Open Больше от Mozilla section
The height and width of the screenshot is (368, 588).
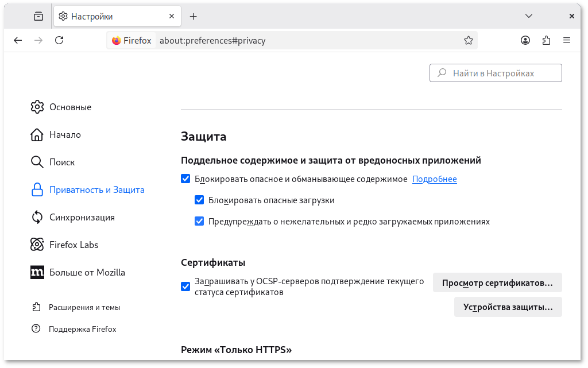tap(87, 272)
